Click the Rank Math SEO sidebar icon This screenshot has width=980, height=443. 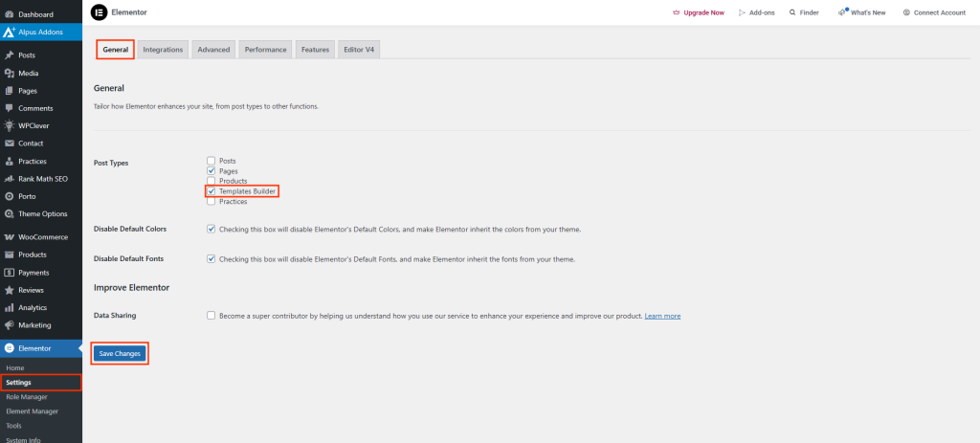pyautogui.click(x=9, y=179)
